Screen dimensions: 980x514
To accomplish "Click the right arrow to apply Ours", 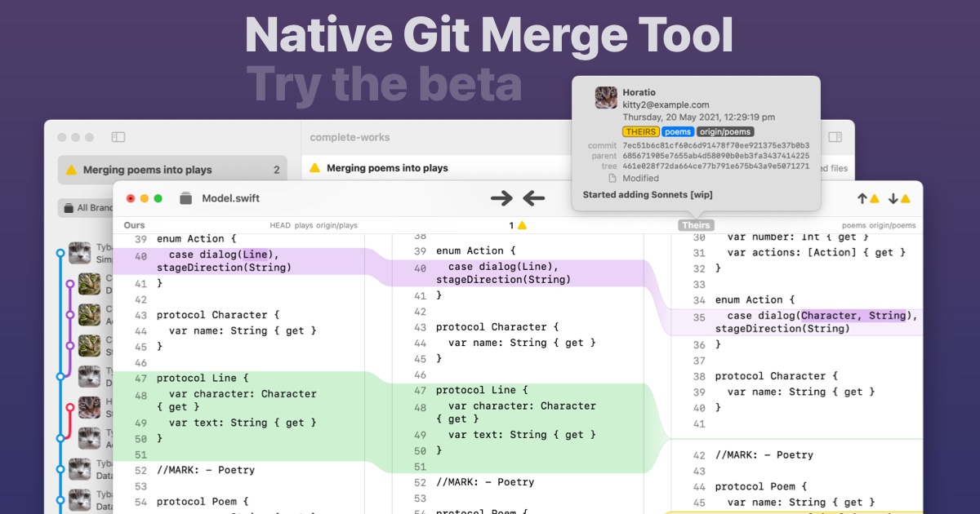I will click(501, 198).
